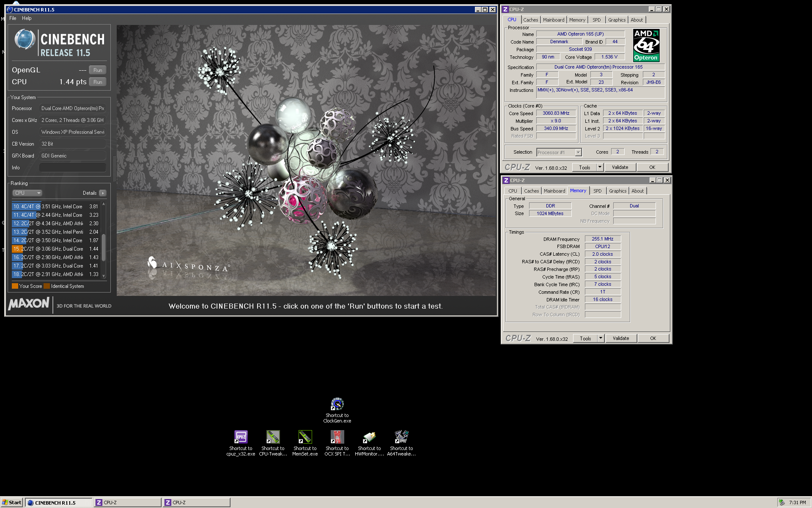Click the brown Identical System legend swatch

point(47,286)
